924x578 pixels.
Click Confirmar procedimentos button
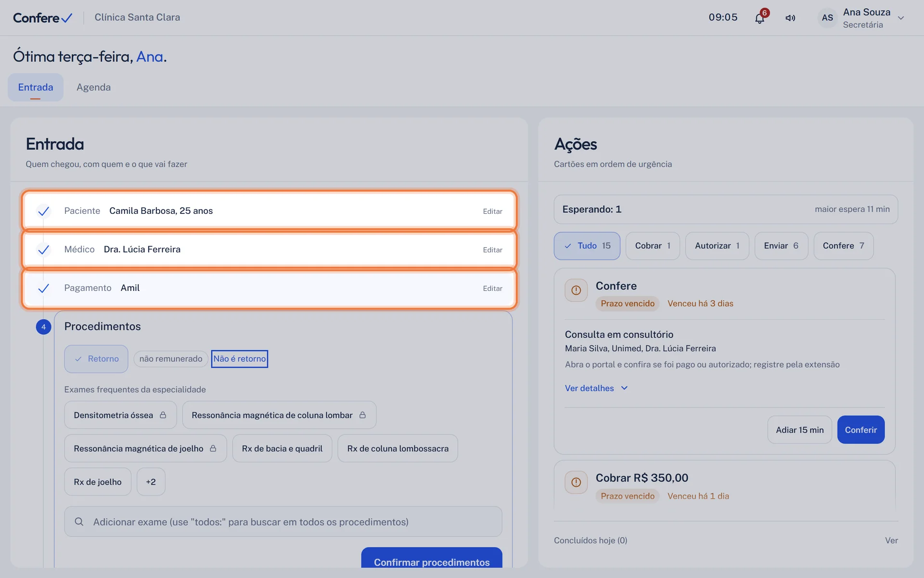[x=432, y=559]
